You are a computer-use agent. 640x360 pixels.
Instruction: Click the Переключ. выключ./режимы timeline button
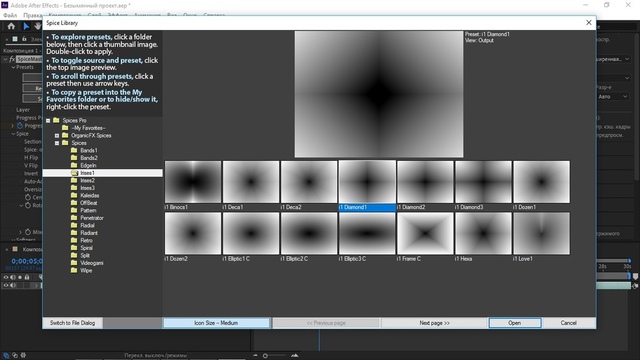tap(156, 356)
